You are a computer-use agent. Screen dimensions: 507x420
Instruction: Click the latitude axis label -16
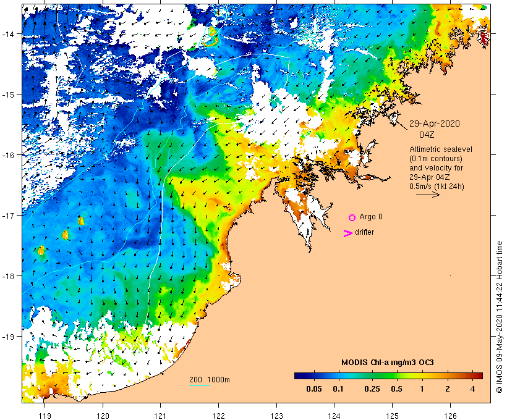7,155
